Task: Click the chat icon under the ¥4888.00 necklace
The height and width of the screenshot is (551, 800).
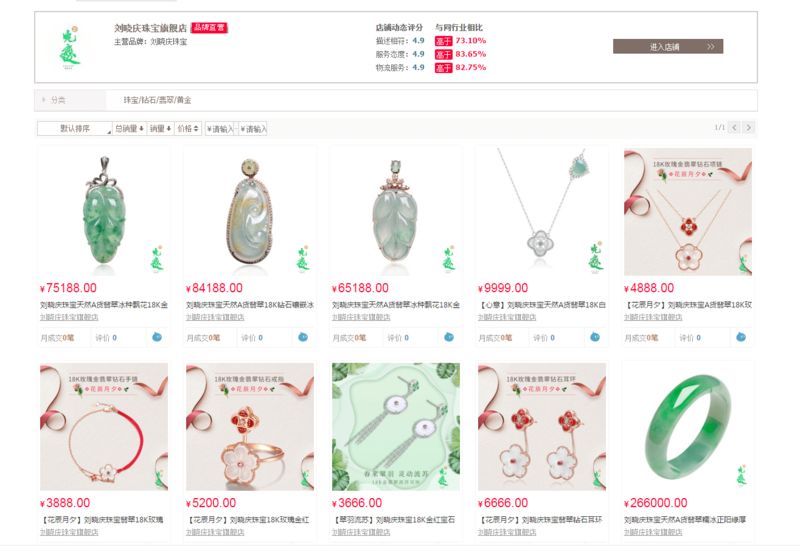Action: (x=741, y=337)
